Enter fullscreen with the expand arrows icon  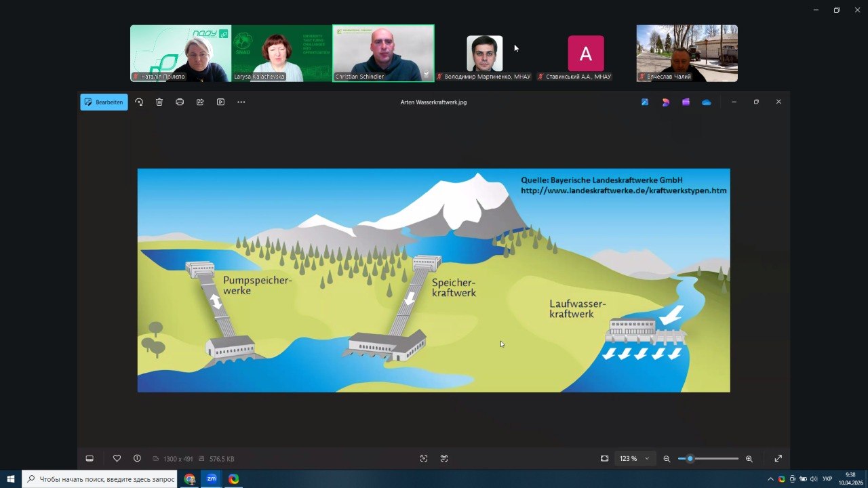(778, 459)
